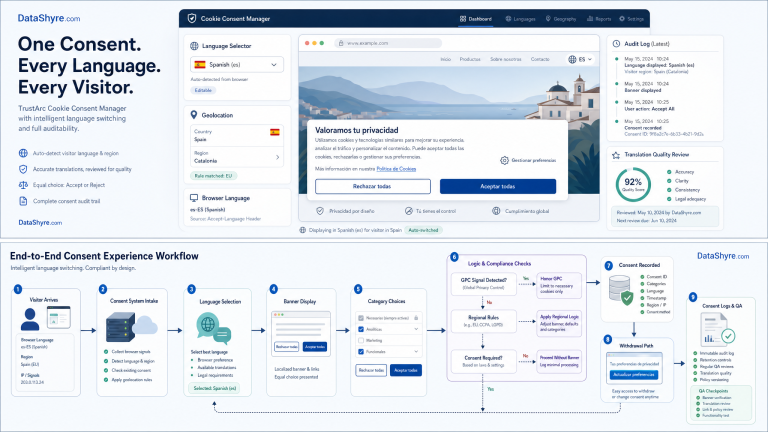Click the Audit Log clock icon
Screen dimensions: 768x432
[x=616, y=44]
